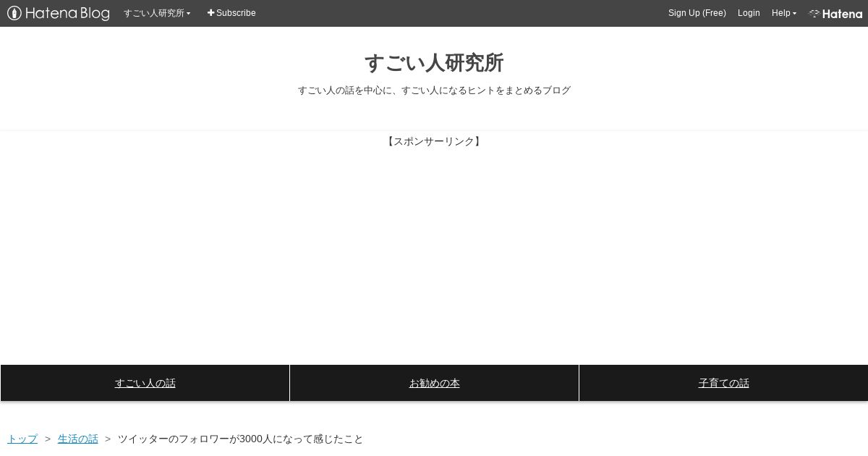Select the 子育ての話 navigation tab
The width and height of the screenshot is (868, 456).
click(x=723, y=383)
